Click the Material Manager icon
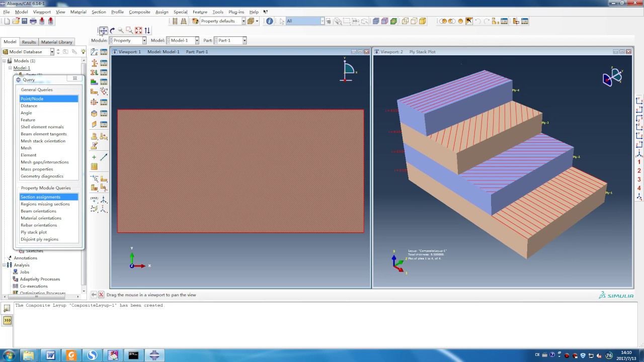 [104, 52]
